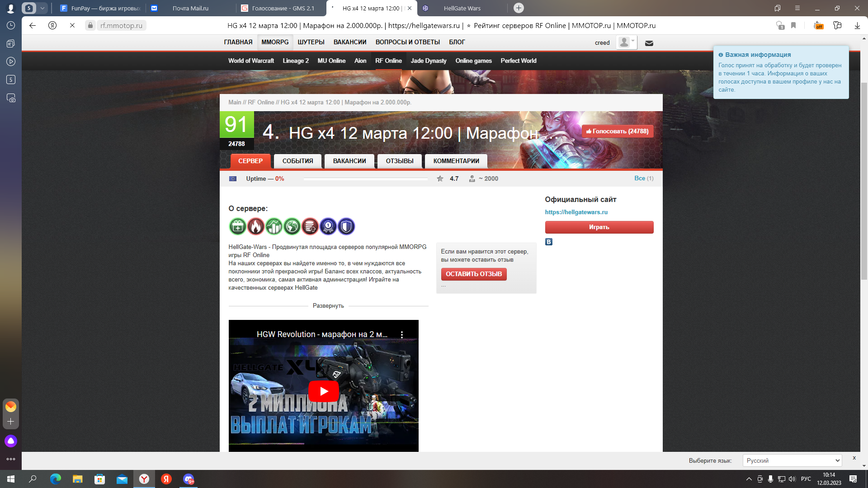The height and width of the screenshot is (488, 868).
Task: Go to Lineage 2 section
Action: click(x=296, y=61)
